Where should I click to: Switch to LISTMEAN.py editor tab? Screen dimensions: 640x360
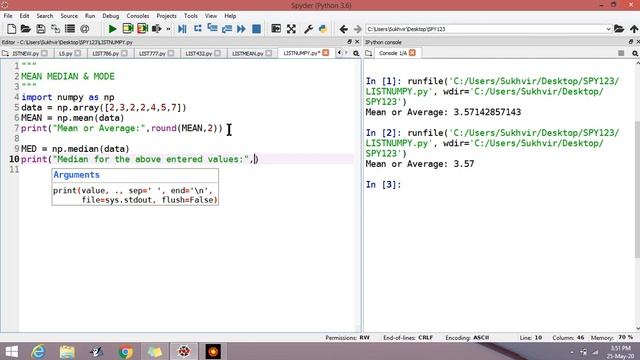point(247,53)
